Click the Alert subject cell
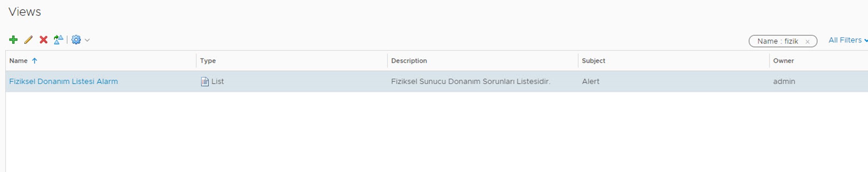This screenshot has height=172, width=868. coord(591,81)
